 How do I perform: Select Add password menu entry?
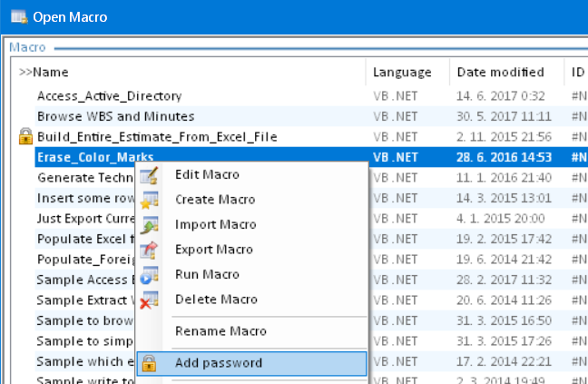click(219, 363)
